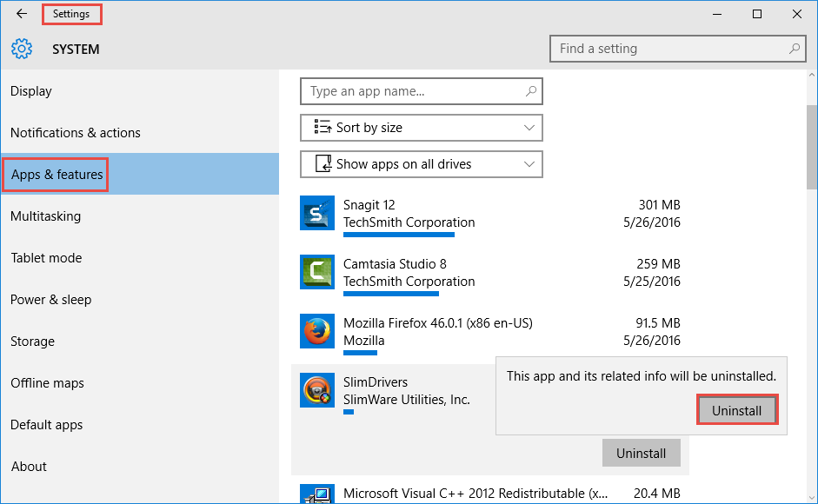Open Offline maps settings
This screenshot has height=504, width=818.
point(140,383)
